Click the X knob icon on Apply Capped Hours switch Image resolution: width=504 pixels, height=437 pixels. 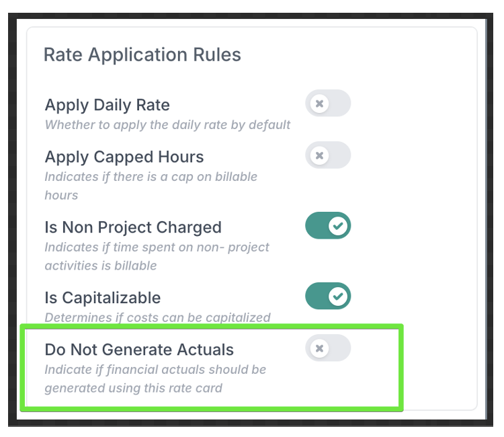tap(320, 155)
